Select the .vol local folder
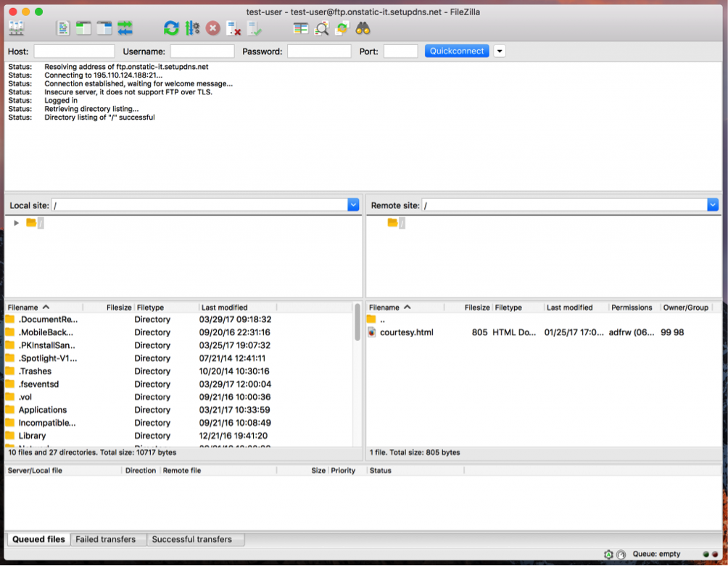 [178, 397]
